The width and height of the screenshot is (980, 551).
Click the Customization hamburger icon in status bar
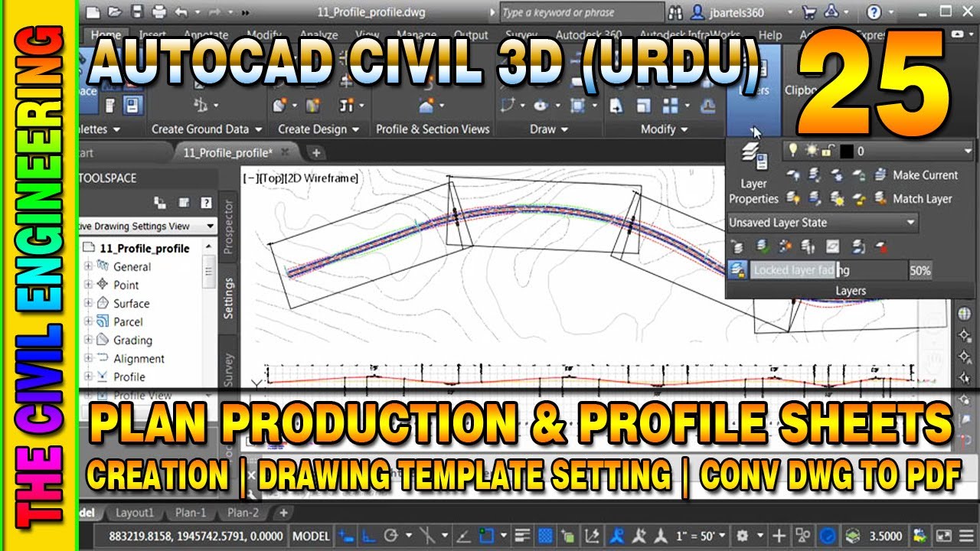[965, 536]
